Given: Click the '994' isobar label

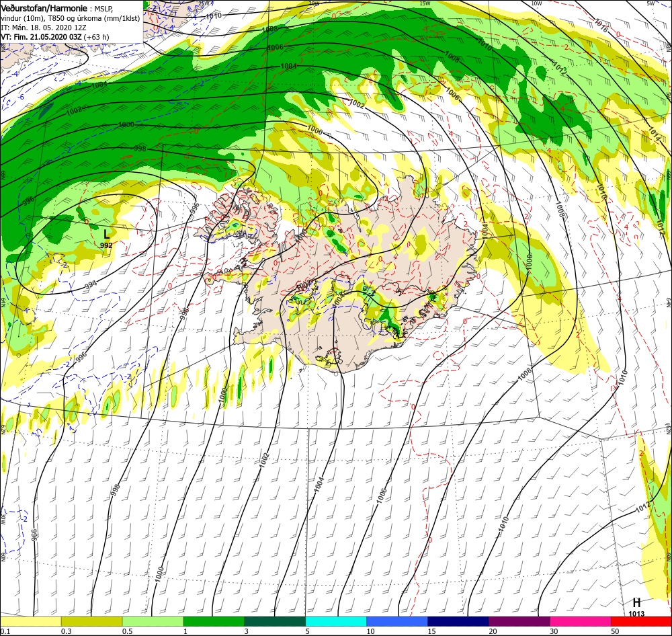Looking at the screenshot, I should [x=91, y=284].
